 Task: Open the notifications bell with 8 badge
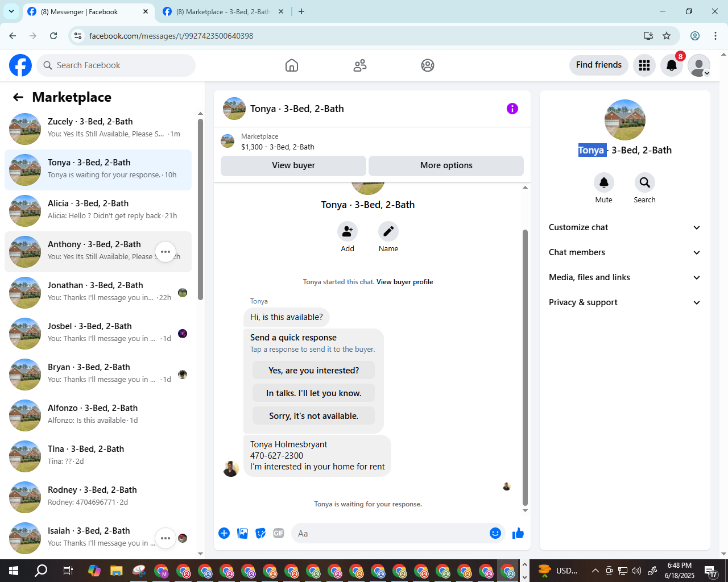672,65
